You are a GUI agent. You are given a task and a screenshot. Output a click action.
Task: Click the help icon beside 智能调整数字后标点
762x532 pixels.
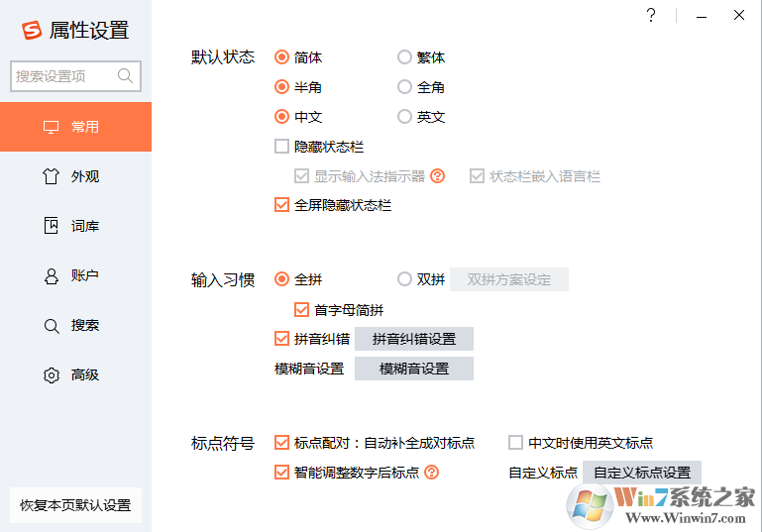pyautogui.click(x=431, y=473)
